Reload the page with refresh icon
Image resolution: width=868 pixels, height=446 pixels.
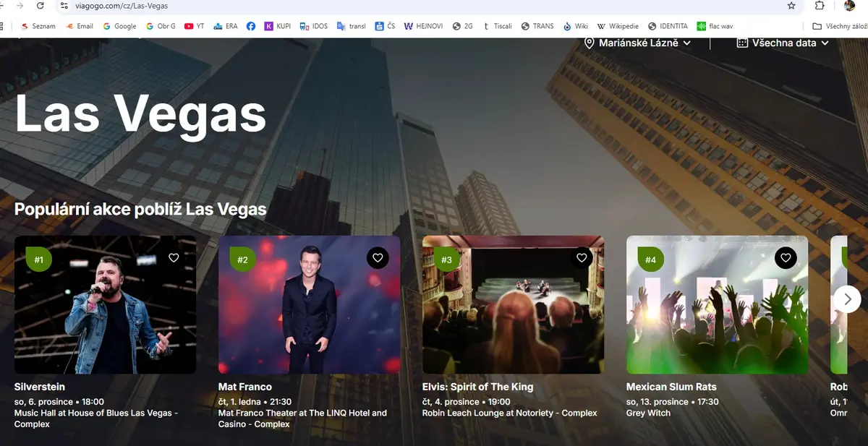40,6
